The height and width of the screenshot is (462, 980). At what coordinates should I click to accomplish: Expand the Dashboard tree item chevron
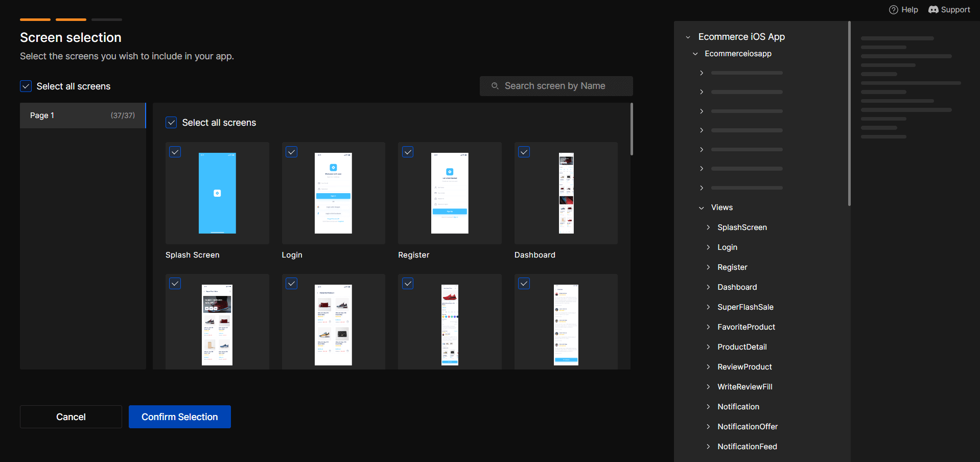point(708,287)
